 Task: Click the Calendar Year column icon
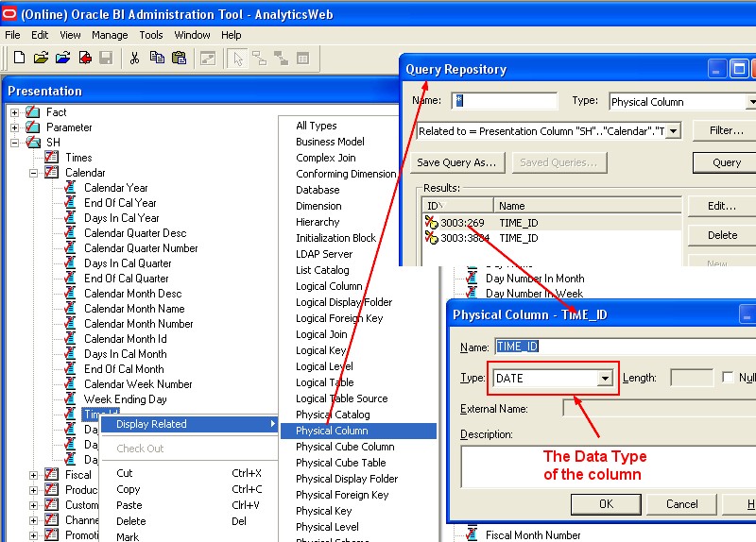click(x=70, y=187)
